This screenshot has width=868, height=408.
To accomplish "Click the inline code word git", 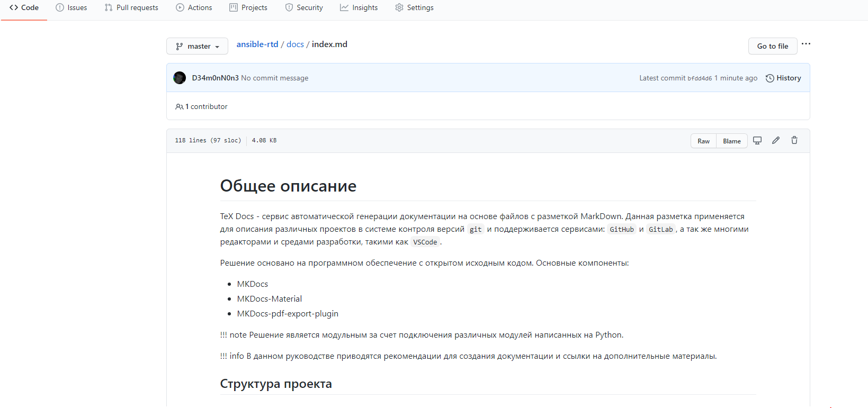I will tap(476, 229).
